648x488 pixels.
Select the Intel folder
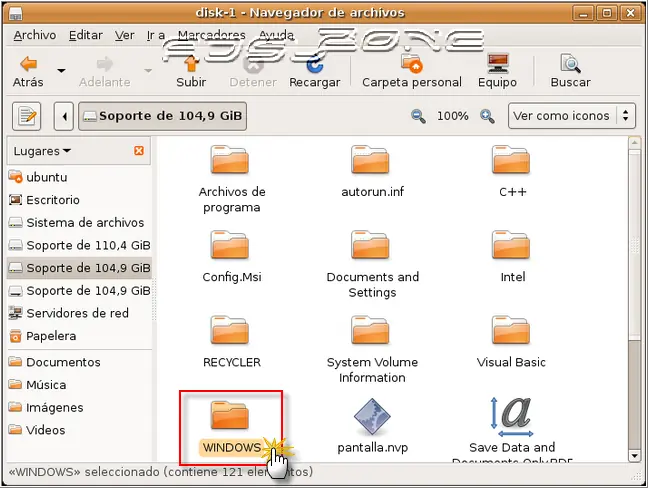tap(511, 245)
